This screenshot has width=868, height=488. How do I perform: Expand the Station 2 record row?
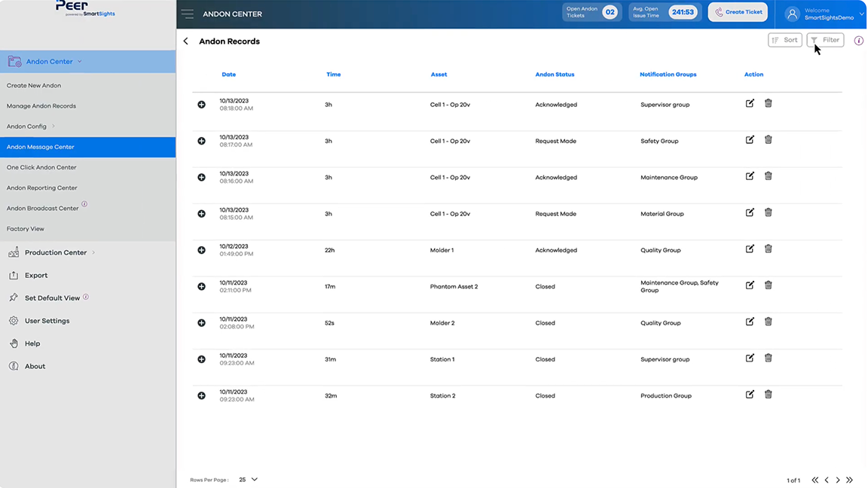[201, 396]
